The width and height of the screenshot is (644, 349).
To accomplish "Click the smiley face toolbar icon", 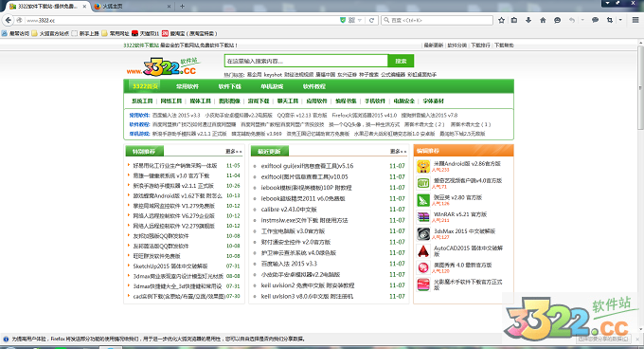I will coord(557,20).
